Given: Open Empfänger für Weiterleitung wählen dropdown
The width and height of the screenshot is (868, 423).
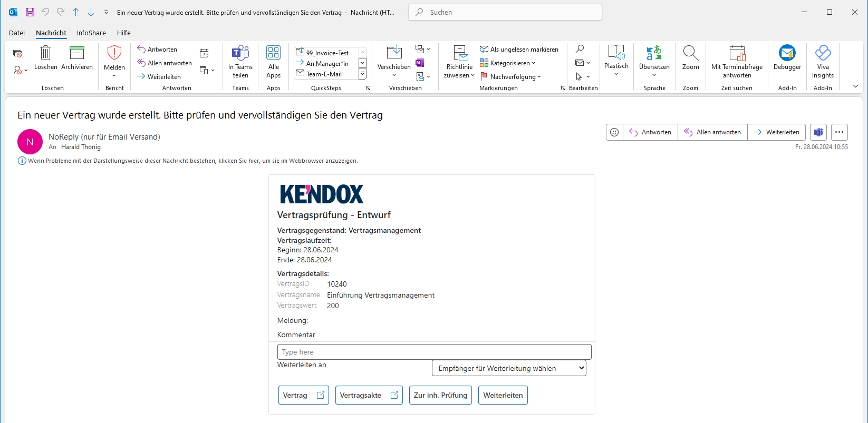Looking at the screenshot, I should tap(509, 368).
